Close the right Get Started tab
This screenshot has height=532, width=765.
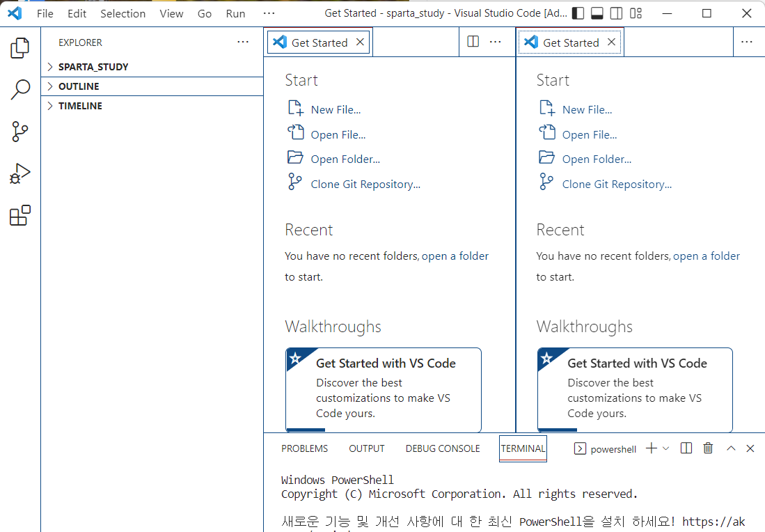coord(611,42)
